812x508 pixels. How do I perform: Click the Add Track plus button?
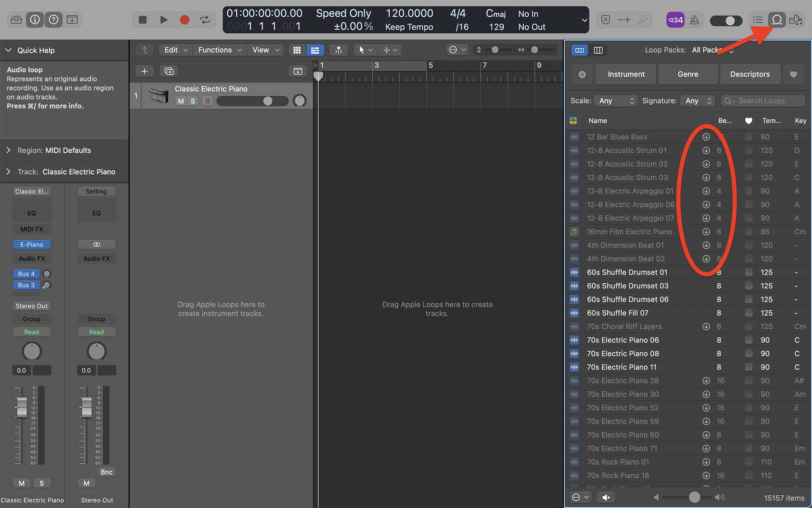(x=144, y=71)
